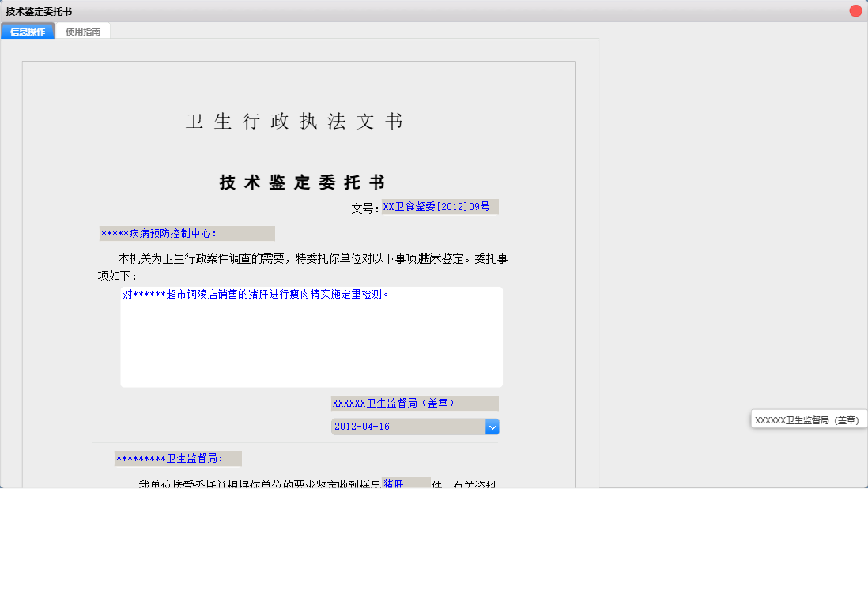Click the XXXXXX卫生监督局（盖章）signature field
Image resolution: width=868 pixels, height=594 pixels.
(x=414, y=403)
